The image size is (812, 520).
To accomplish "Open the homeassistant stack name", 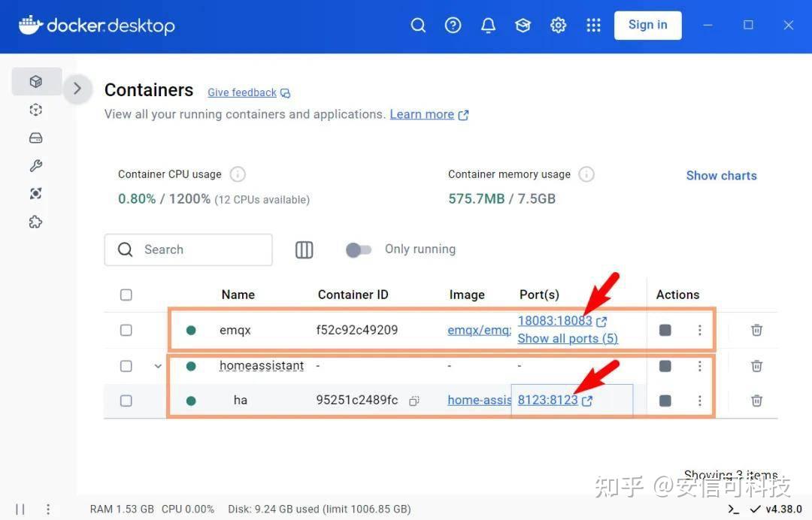I will click(262, 366).
